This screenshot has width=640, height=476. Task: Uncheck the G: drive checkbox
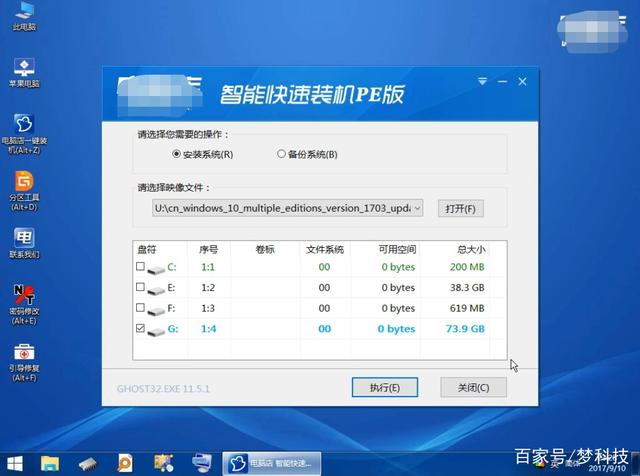pyautogui.click(x=140, y=328)
